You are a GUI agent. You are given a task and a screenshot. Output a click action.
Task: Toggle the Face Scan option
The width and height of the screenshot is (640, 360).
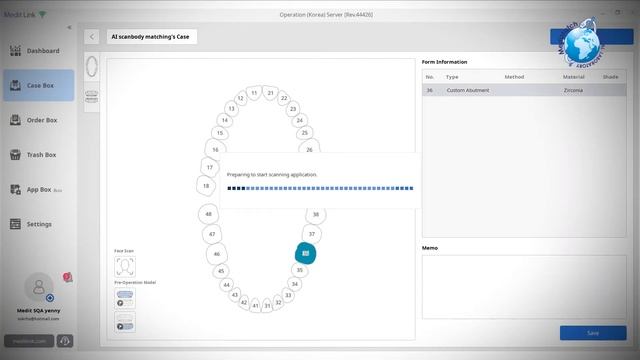[125, 267]
